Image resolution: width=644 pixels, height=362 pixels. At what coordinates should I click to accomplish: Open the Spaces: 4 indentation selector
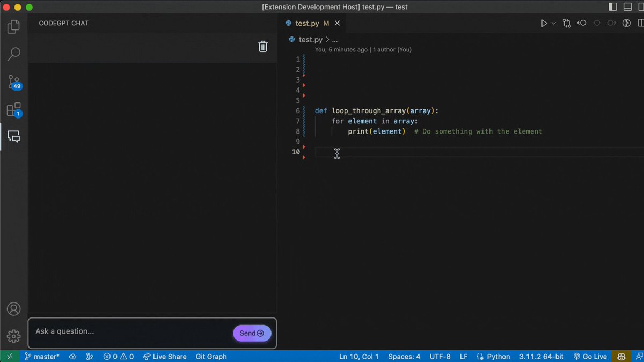click(x=404, y=356)
